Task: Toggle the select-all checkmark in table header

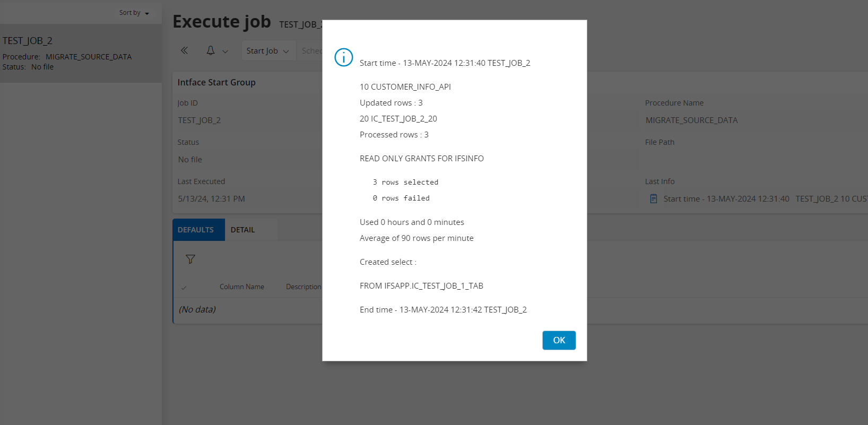Action: pyautogui.click(x=184, y=288)
